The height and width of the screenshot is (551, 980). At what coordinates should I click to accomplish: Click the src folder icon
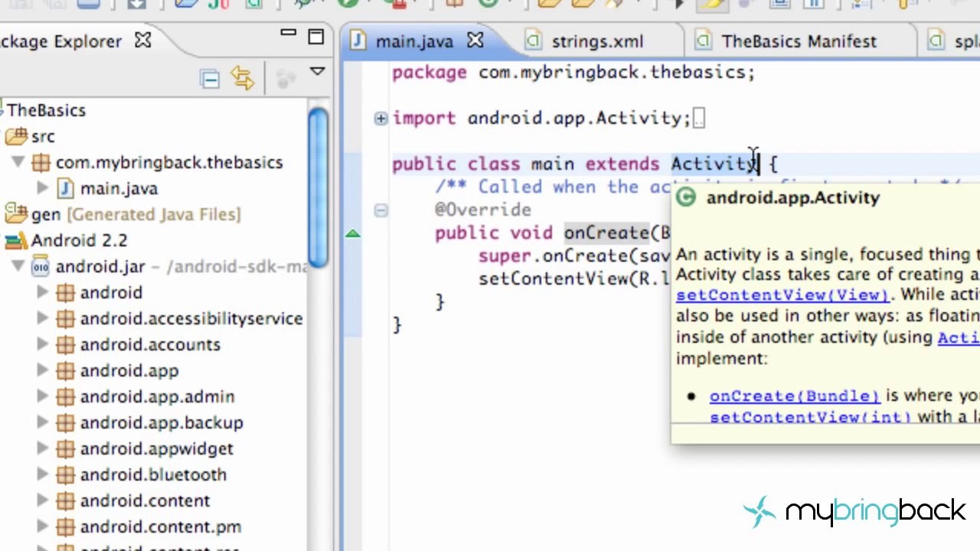(16, 136)
